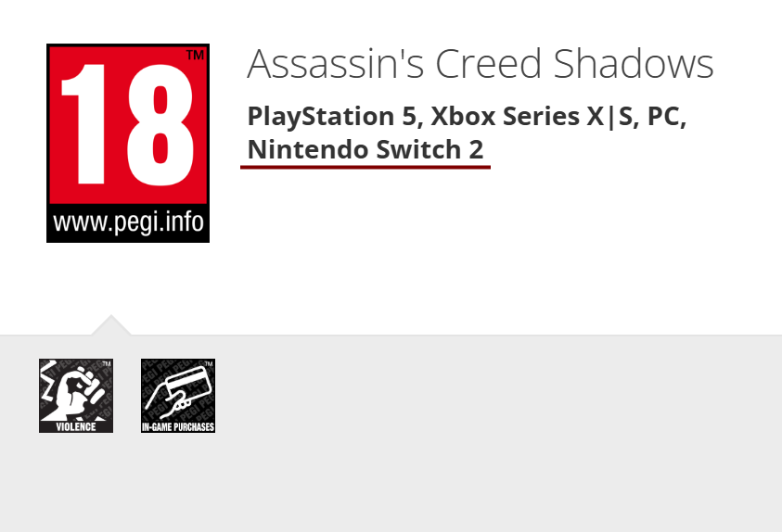Select the Violence content descriptor icon
Image resolution: width=782 pixels, height=532 pixels.
click(76, 396)
